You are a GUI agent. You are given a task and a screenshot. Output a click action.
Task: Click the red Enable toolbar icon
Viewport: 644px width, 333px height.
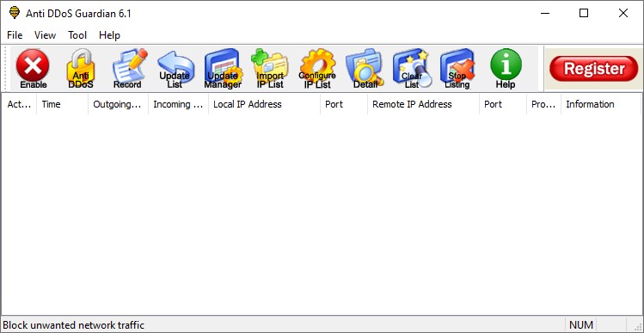tap(33, 68)
